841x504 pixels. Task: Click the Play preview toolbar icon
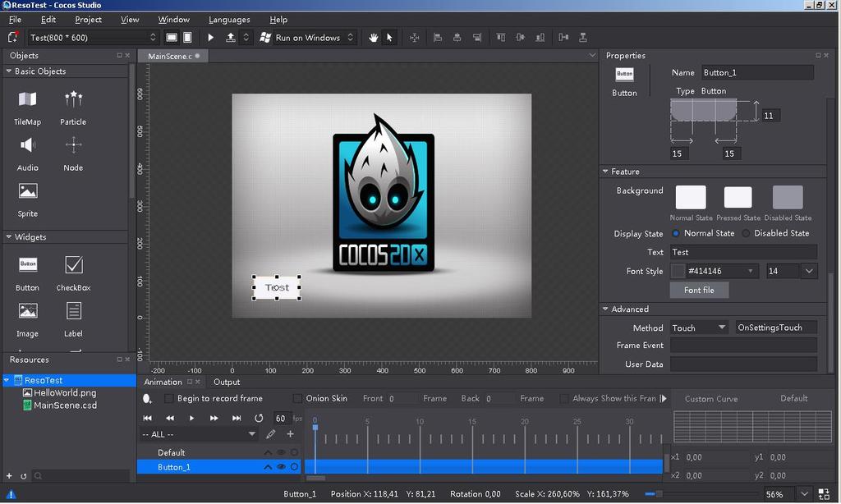click(211, 38)
